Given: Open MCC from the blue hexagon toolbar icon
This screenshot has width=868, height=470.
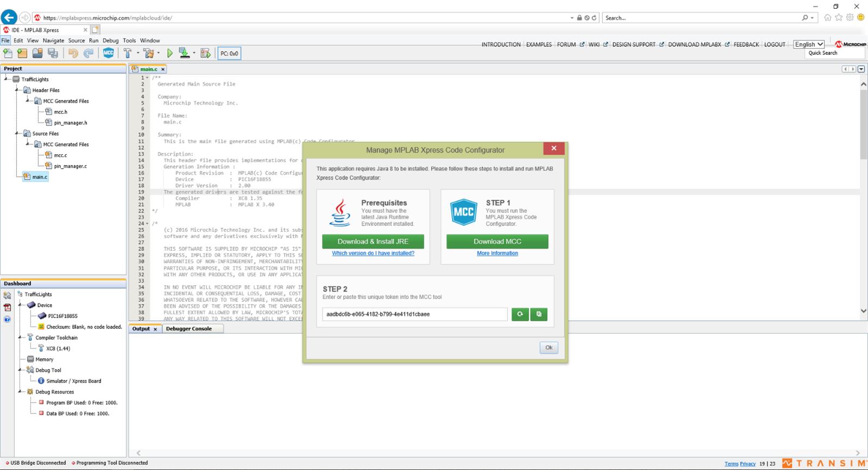Looking at the screenshot, I should click(x=109, y=53).
